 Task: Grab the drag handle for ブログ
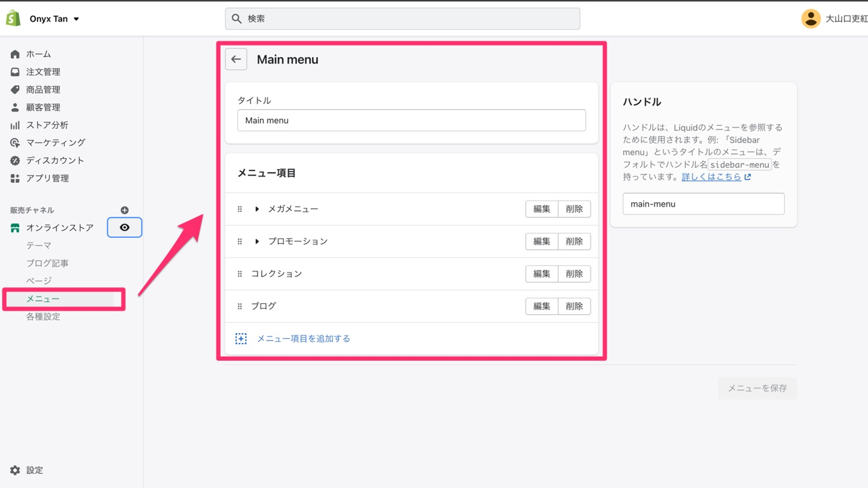[240, 306]
